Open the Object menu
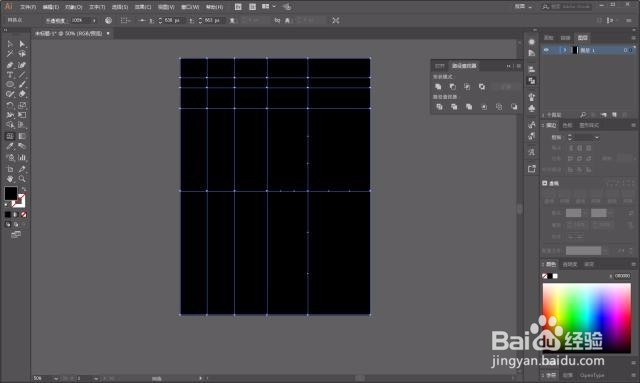The width and height of the screenshot is (640, 383). pos(73,7)
